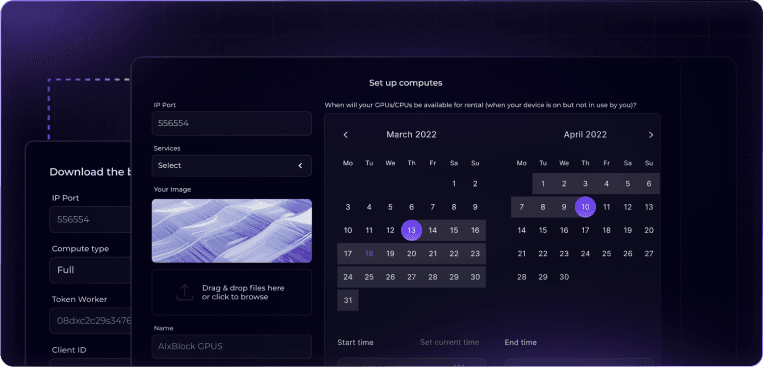Click the Token Worker field in Download window
Screen dimensions: 763x367
click(90, 320)
